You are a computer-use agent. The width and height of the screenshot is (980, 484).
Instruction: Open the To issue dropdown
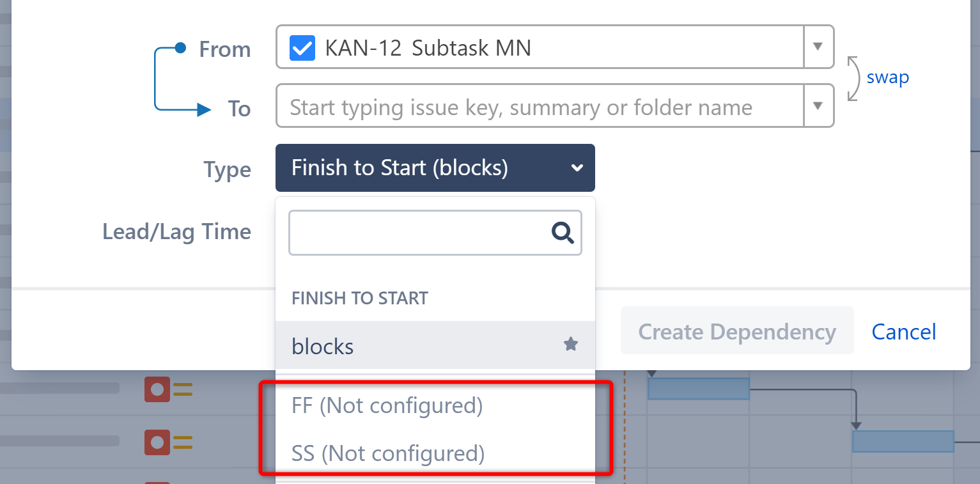pos(818,105)
